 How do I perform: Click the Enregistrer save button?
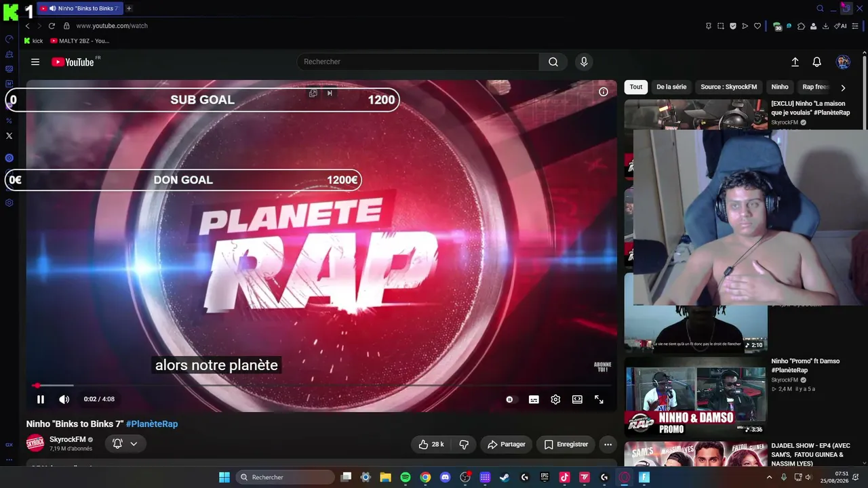tap(566, 444)
